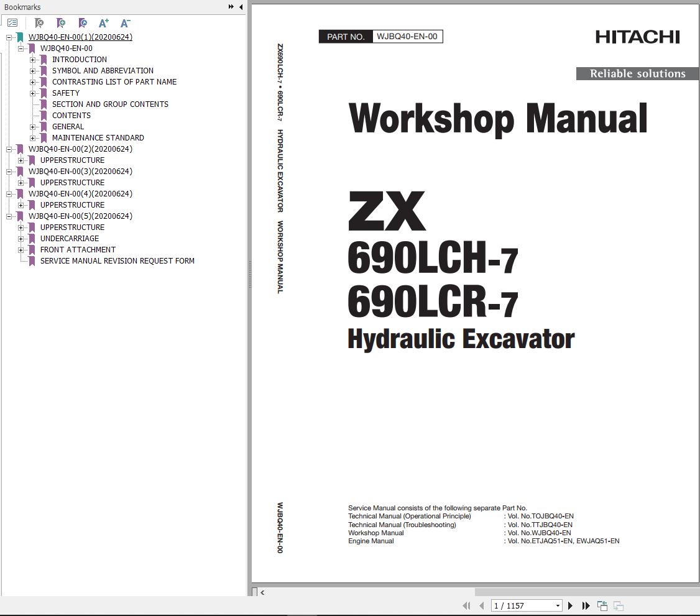Go to the SAFETY bookmark

pyautogui.click(x=66, y=93)
